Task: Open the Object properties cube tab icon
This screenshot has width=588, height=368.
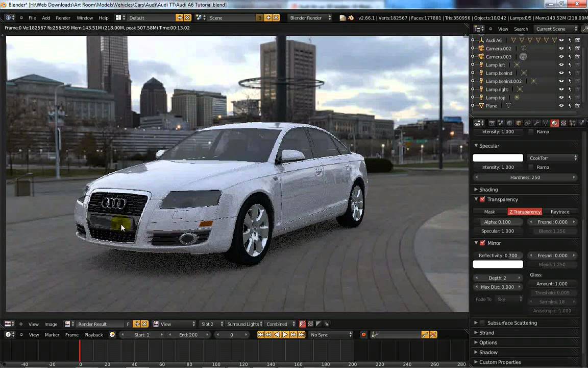Action: [519, 123]
